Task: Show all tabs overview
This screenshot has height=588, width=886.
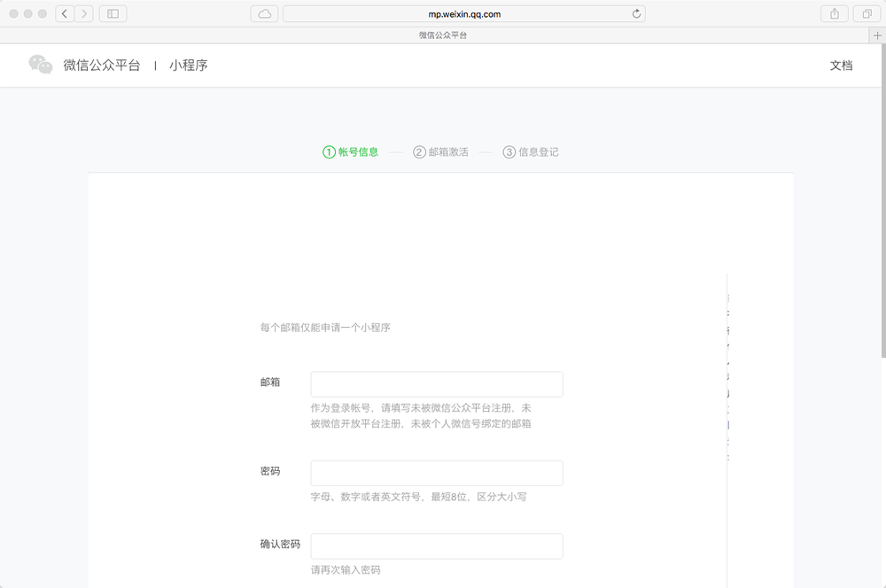Action: tap(866, 13)
